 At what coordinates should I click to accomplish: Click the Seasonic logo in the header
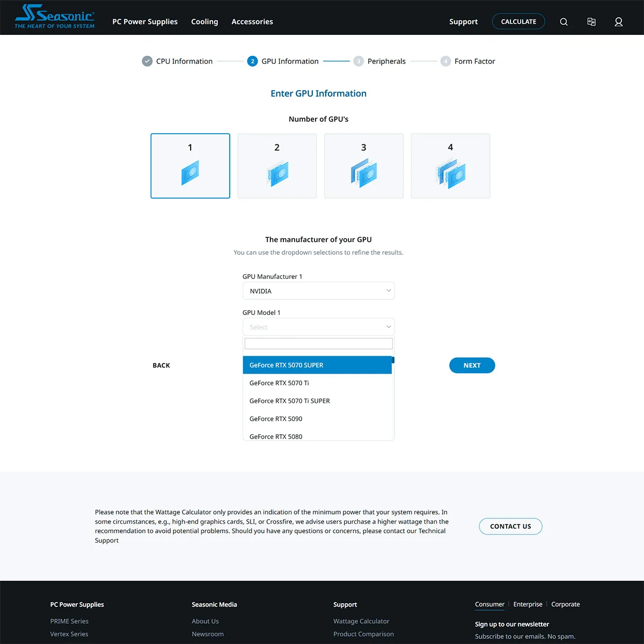pyautogui.click(x=54, y=17)
